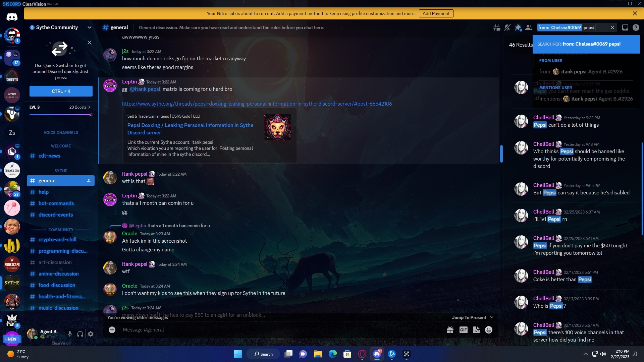Image resolution: width=644 pixels, height=362 pixels.
Task: Toggle headphones deafen
Action: click(80, 334)
